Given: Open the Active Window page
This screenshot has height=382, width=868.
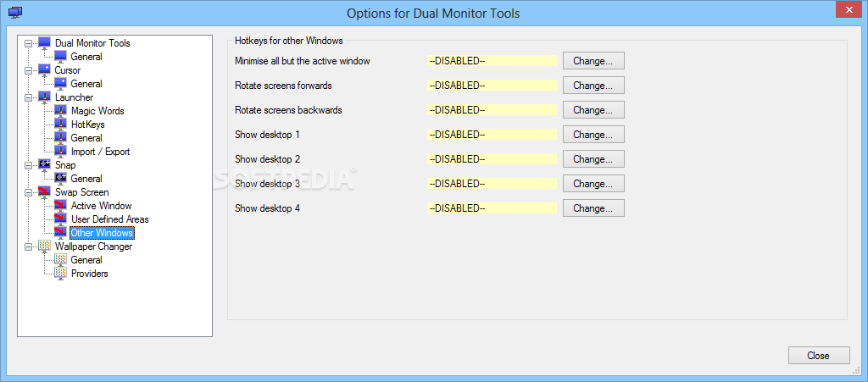Looking at the screenshot, I should click(102, 206).
